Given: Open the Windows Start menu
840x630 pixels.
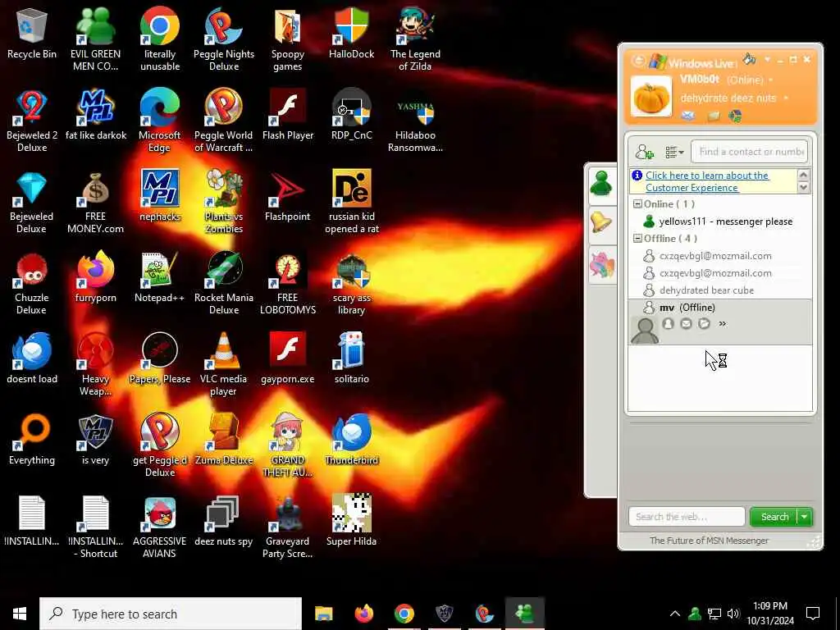Looking at the screenshot, I should (x=20, y=614).
